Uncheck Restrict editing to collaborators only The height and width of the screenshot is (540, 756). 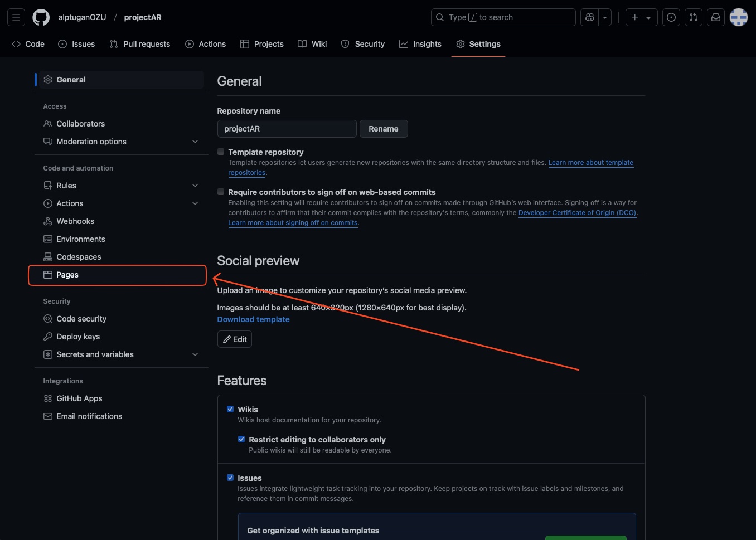pos(241,439)
